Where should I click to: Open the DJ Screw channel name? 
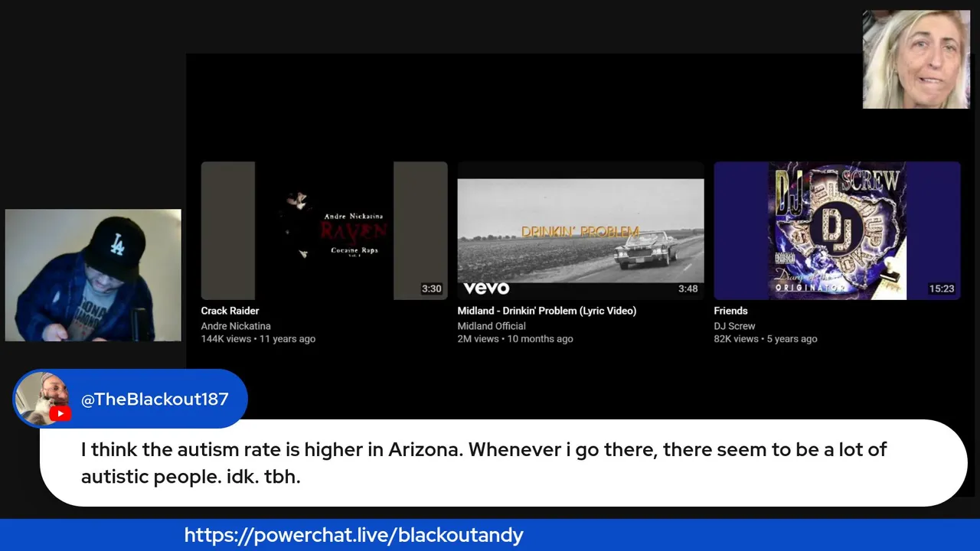734,326
